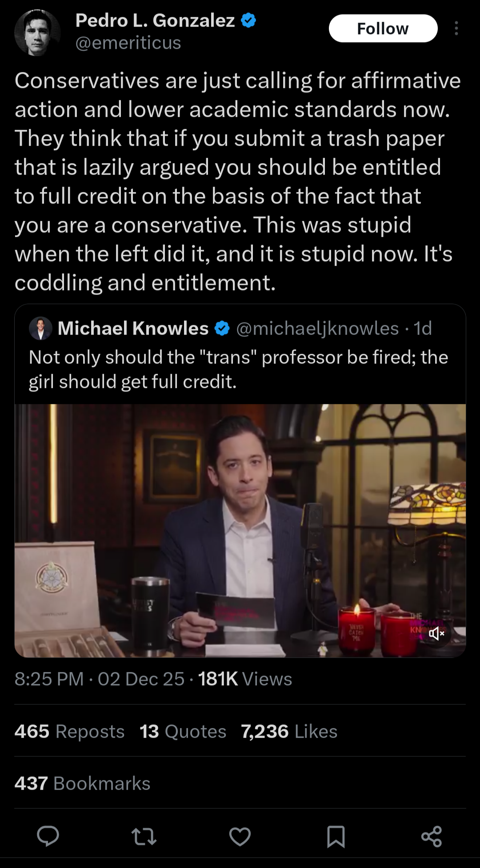Viewport: 480px width, 868px height.
Task: Open the three-dot more options menu
Action: pyautogui.click(x=456, y=28)
